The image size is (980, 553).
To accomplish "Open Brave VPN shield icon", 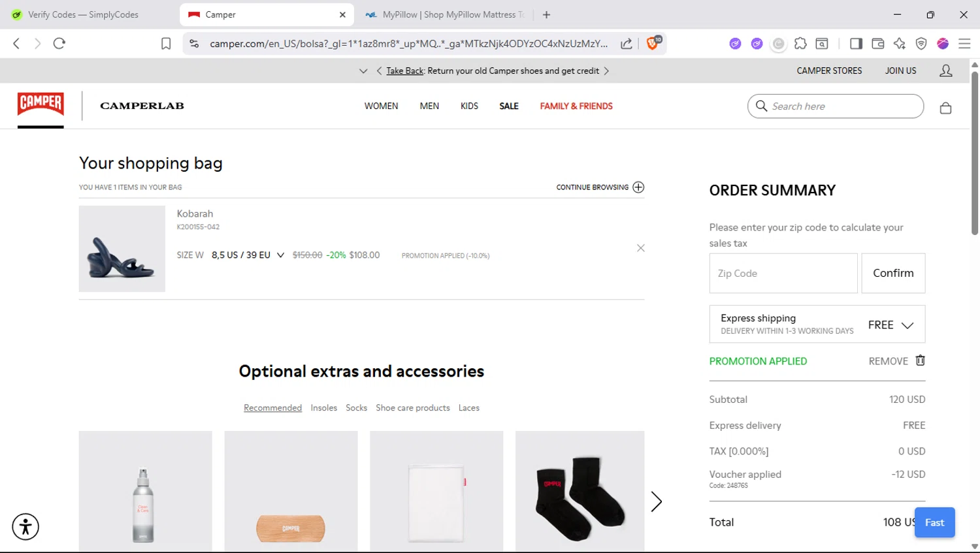I will [x=921, y=44].
